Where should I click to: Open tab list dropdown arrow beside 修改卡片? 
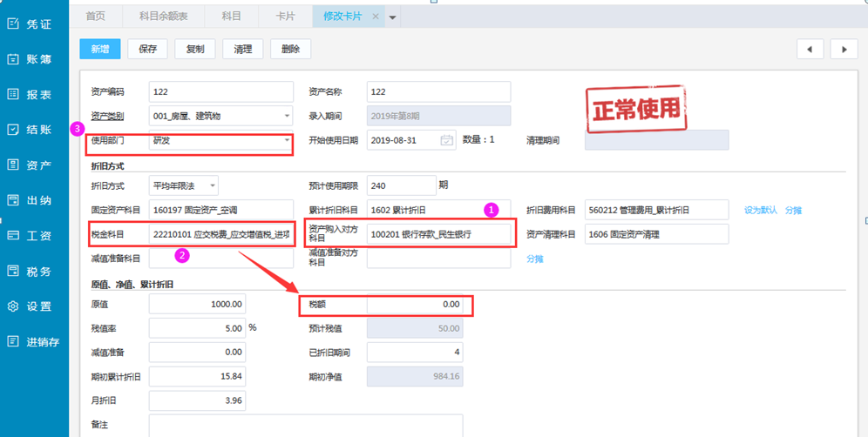pos(393,17)
